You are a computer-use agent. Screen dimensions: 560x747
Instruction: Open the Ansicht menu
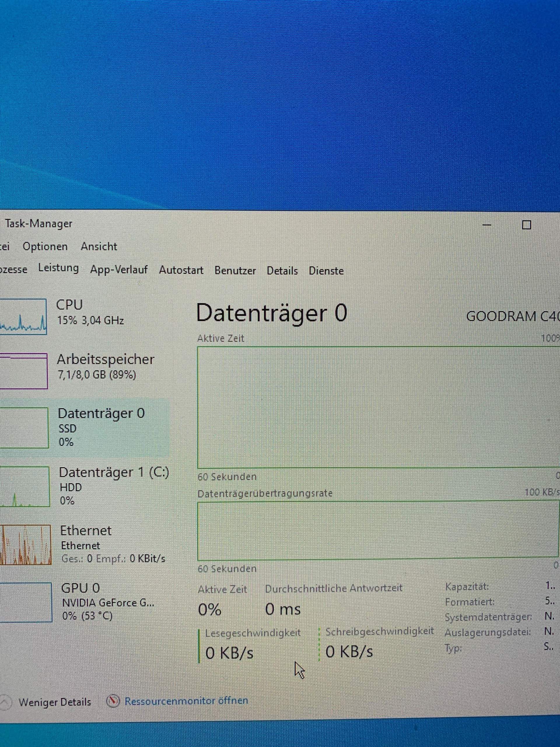[x=99, y=247]
